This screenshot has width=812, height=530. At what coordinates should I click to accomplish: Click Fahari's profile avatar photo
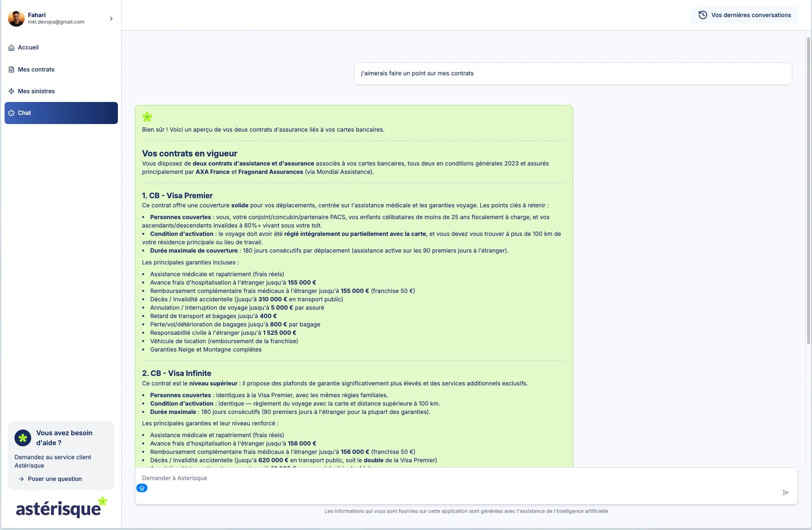tap(16, 18)
